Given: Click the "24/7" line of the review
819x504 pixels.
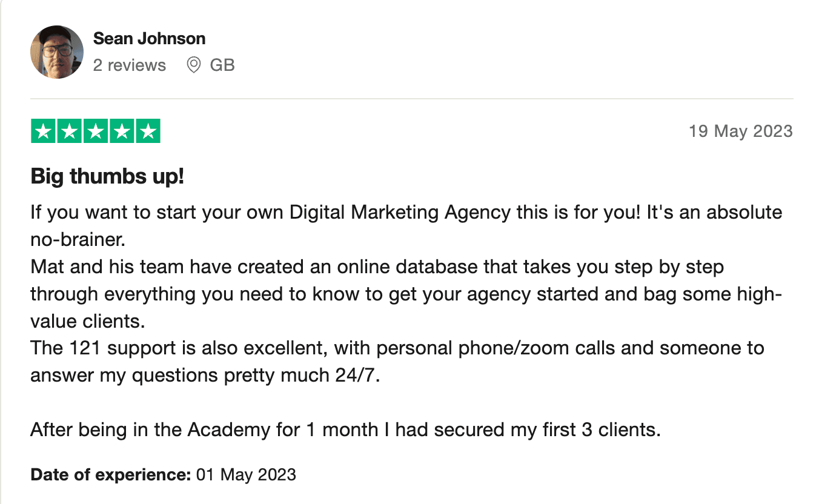Looking at the screenshot, I should pyautogui.click(x=205, y=376).
